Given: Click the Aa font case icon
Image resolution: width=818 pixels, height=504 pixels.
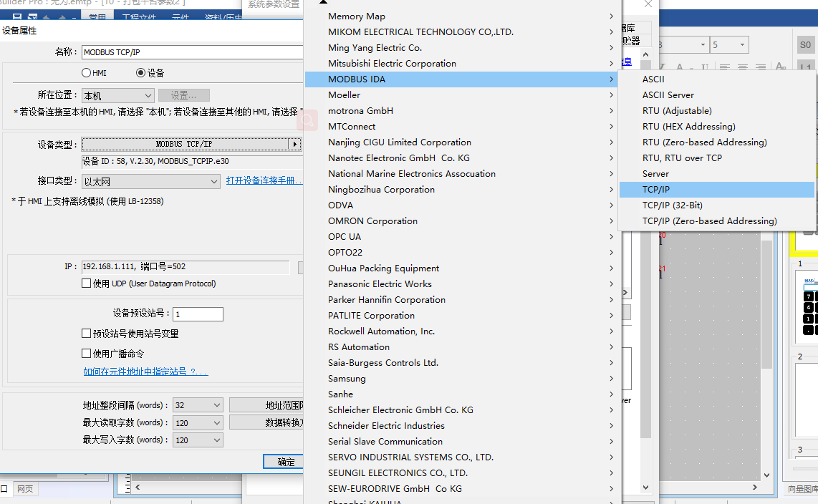Looking at the screenshot, I should [781, 66].
